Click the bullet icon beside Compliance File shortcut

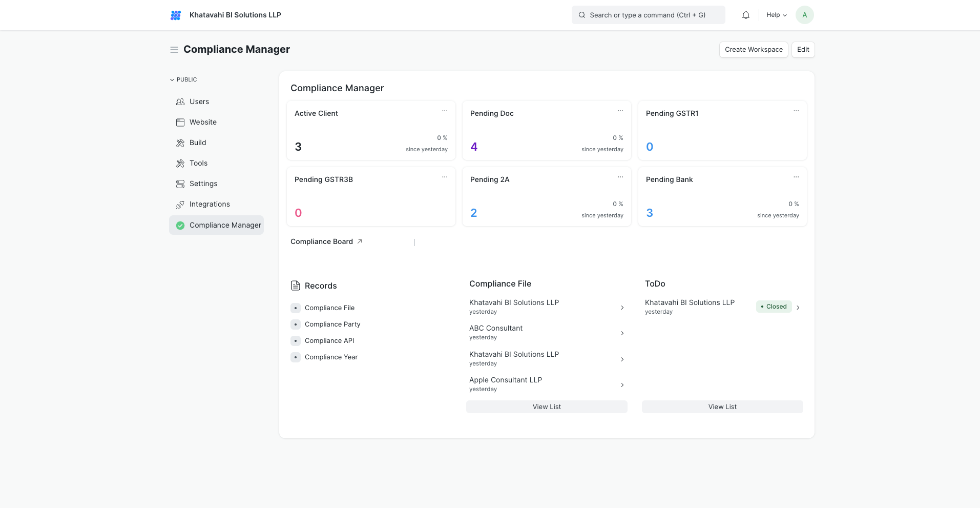pos(296,308)
